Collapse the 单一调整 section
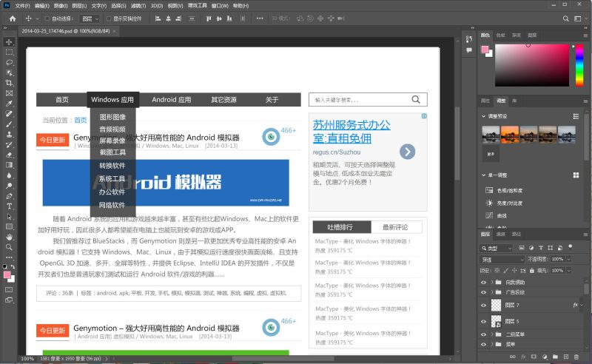The width and height of the screenshot is (592, 364). 484,175
